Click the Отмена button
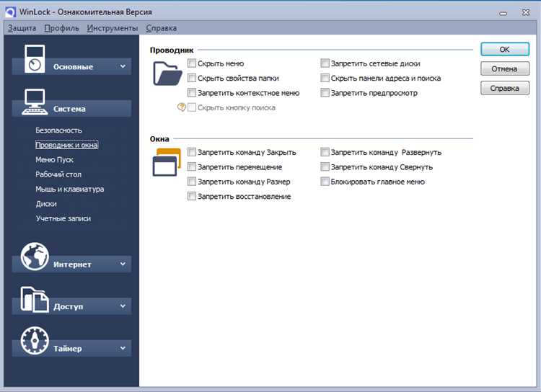This screenshot has height=392, width=541. pyautogui.click(x=505, y=68)
